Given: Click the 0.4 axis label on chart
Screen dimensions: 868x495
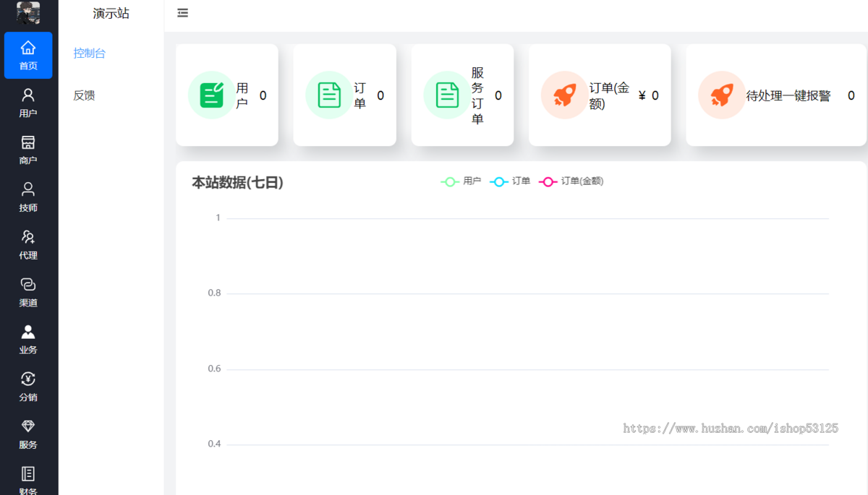Looking at the screenshot, I should pyautogui.click(x=214, y=444).
